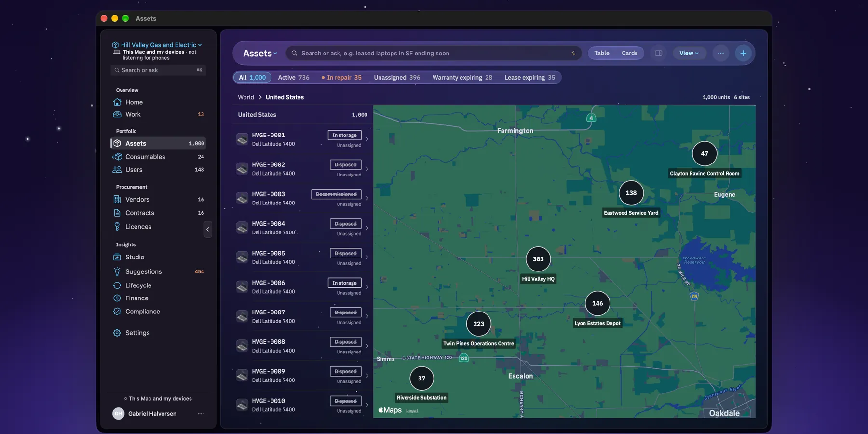868x434 pixels.
Task: Expand the HVGE-0001 row chevron
Action: pos(367,139)
